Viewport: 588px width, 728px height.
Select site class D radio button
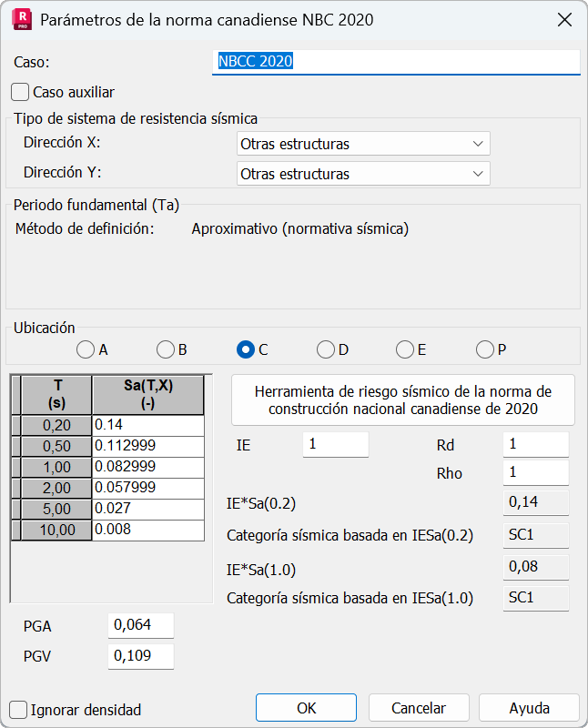coord(326,349)
